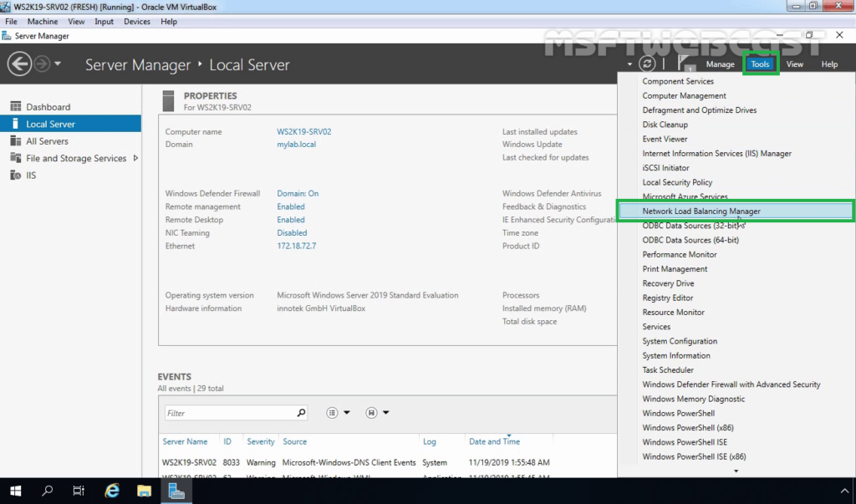Click the Dashboard icon
The image size is (856, 504).
point(15,106)
